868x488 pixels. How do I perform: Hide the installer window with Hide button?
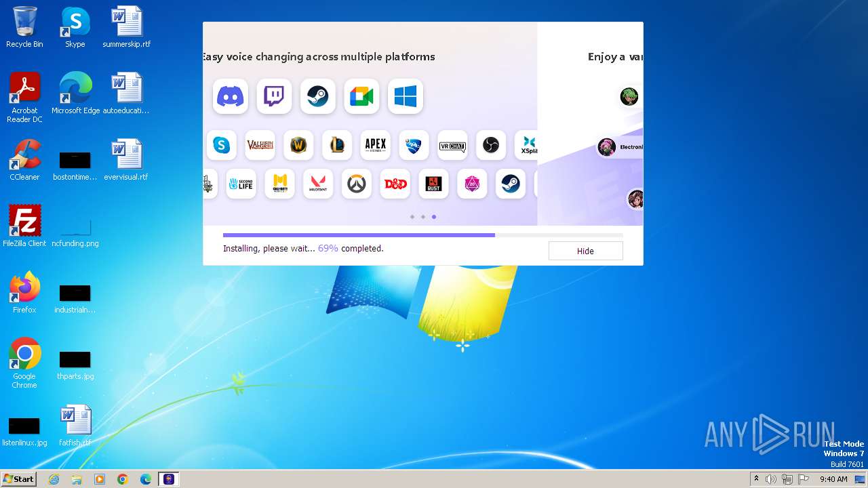tap(585, 251)
